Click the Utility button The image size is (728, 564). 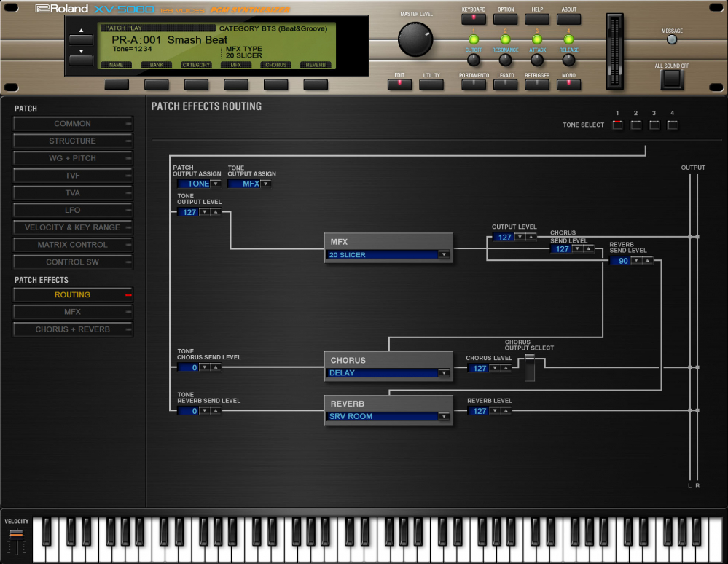point(431,85)
